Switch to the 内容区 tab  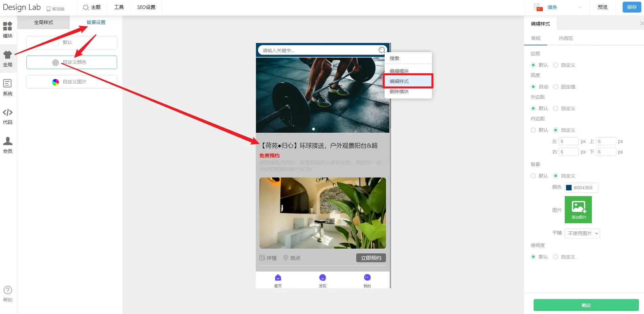coord(566,38)
